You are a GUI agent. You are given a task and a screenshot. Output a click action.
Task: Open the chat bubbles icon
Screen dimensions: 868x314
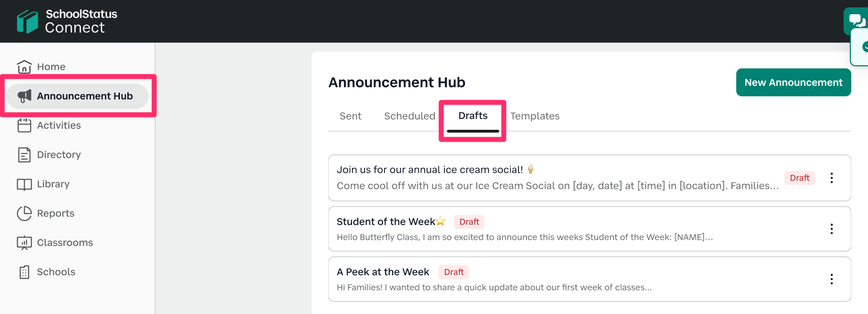pos(856,20)
